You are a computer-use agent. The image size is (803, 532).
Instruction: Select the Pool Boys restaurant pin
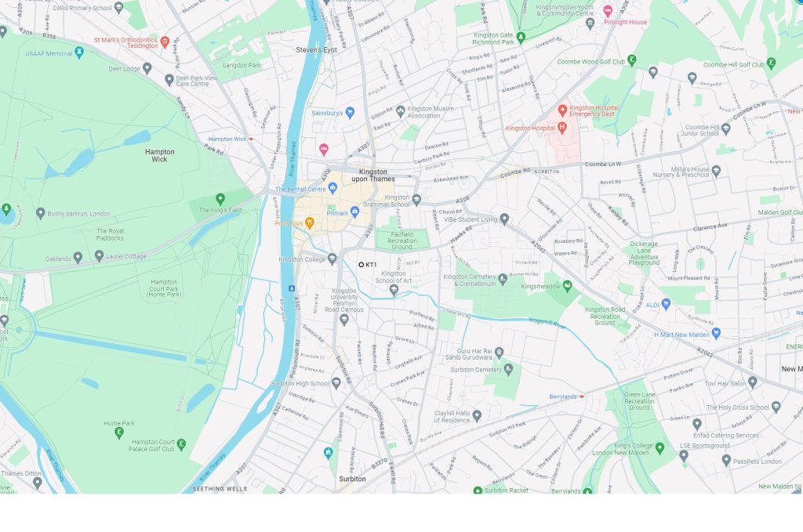click(x=309, y=223)
